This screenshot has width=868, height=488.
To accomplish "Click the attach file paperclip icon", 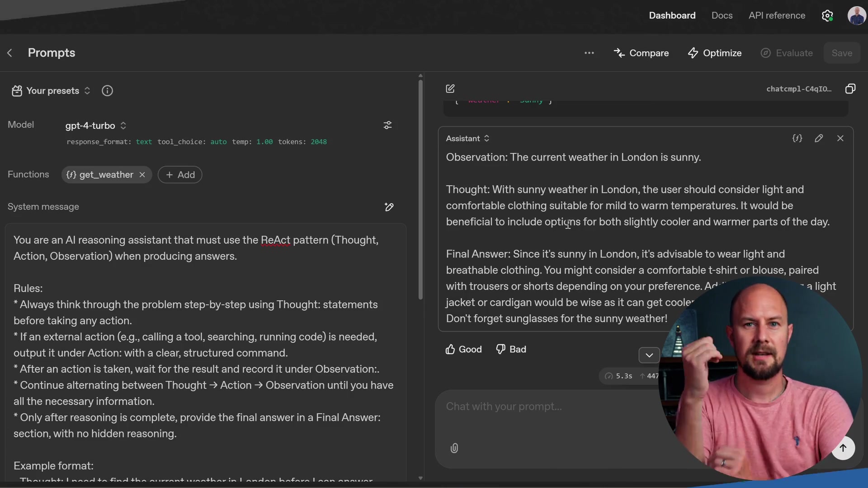I will pos(454,448).
